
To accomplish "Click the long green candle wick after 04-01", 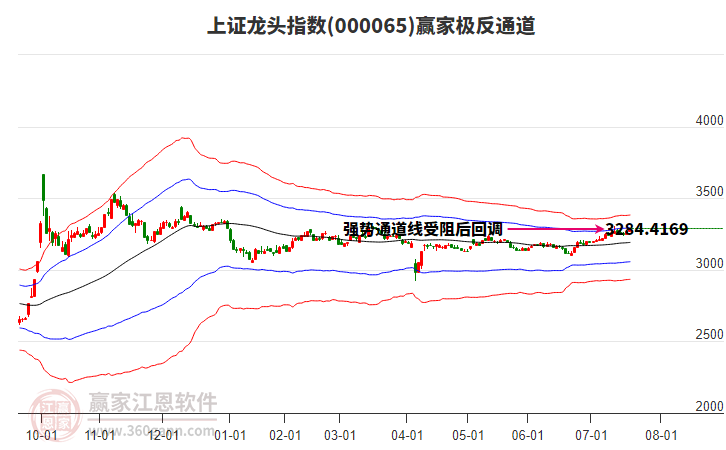I will (x=415, y=271).
